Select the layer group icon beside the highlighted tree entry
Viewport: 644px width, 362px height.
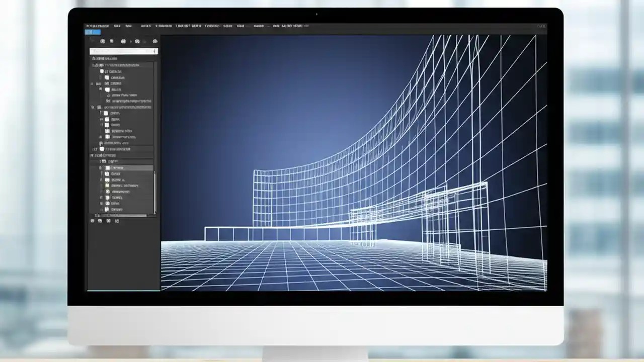(x=107, y=168)
